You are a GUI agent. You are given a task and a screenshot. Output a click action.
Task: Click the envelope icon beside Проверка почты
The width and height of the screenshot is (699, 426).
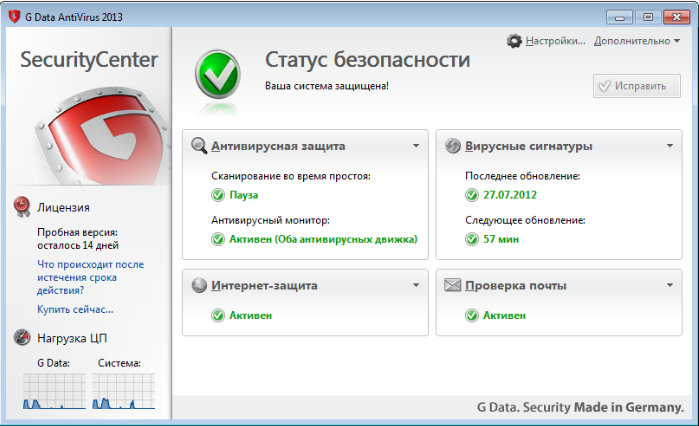(x=452, y=285)
